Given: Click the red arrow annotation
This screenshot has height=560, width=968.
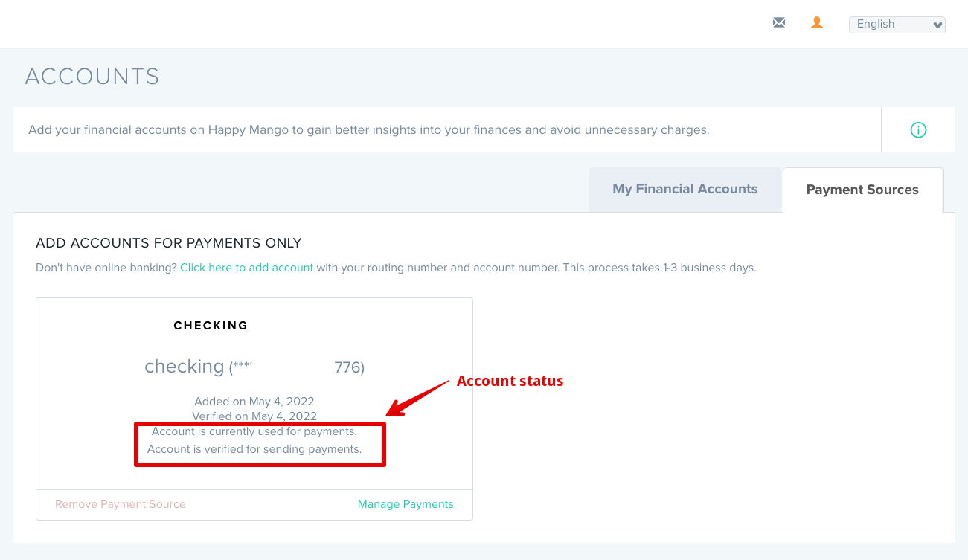Looking at the screenshot, I should [418, 398].
